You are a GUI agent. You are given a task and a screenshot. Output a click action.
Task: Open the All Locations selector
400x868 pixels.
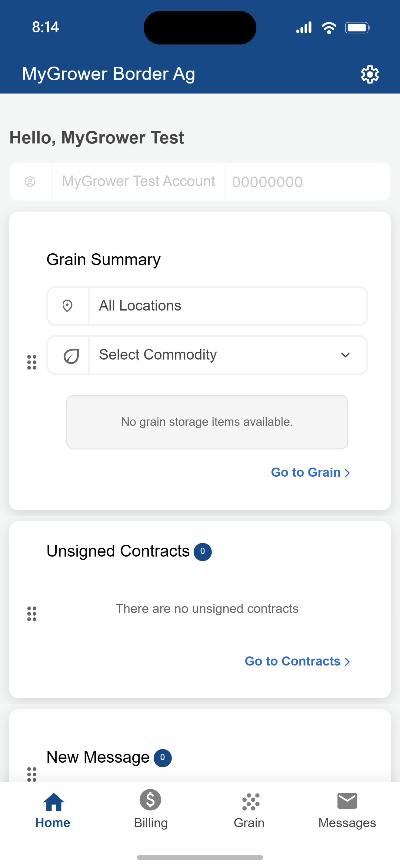tap(207, 306)
